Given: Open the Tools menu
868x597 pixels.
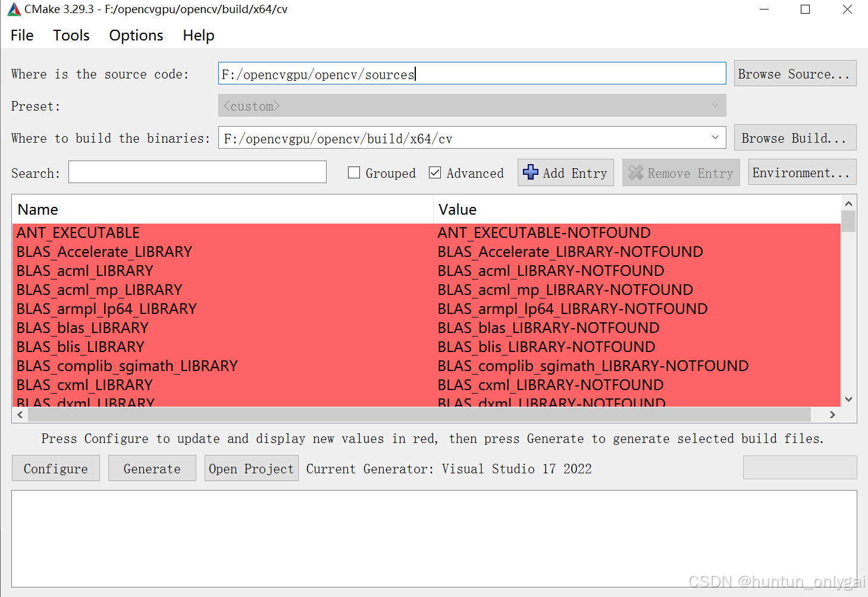Looking at the screenshot, I should pyautogui.click(x=71, y=35).
